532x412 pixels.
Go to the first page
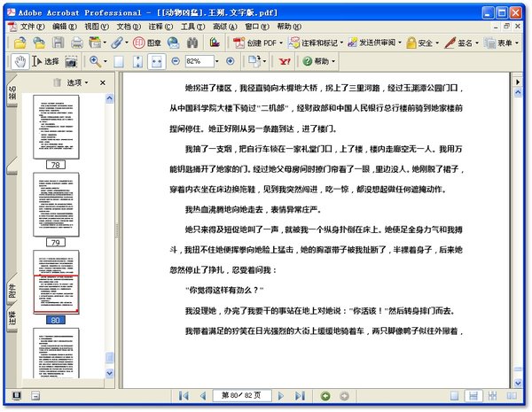pyautogui.click(x=184, y=396)
